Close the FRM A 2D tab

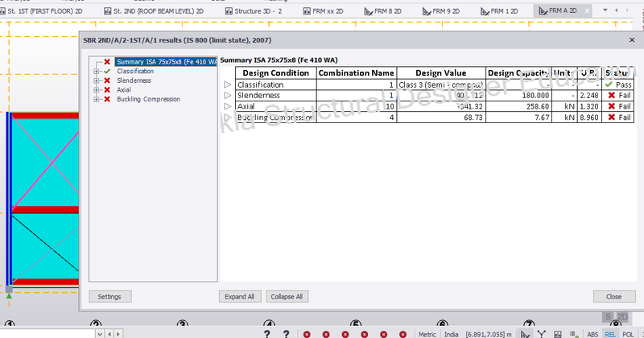(587, 10)
